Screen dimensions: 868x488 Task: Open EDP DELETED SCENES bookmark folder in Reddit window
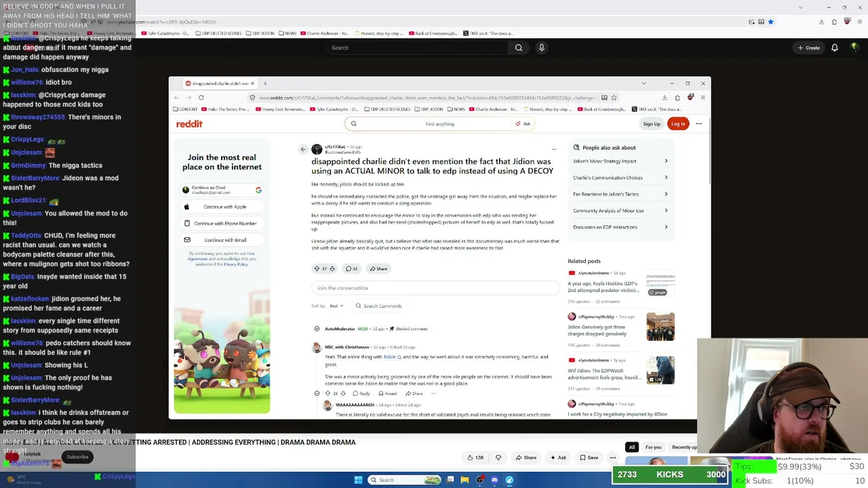(x=387, y=109)
